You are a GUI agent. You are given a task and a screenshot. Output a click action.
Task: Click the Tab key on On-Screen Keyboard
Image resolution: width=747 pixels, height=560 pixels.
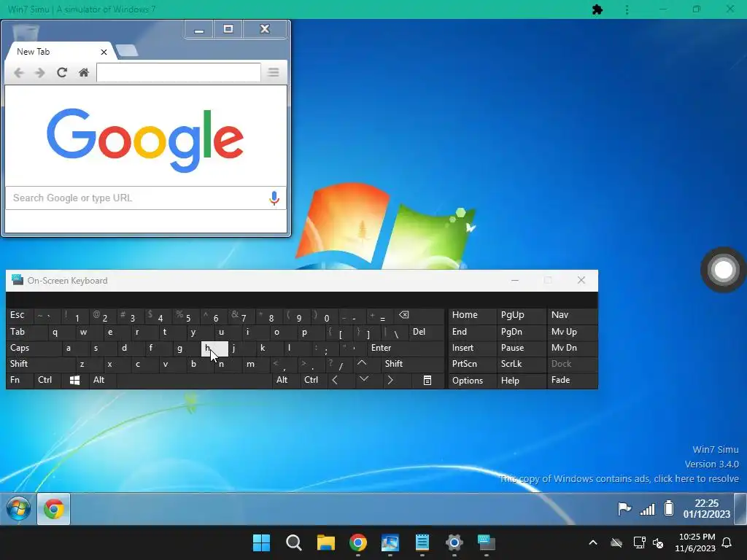(x=27, y=332)
